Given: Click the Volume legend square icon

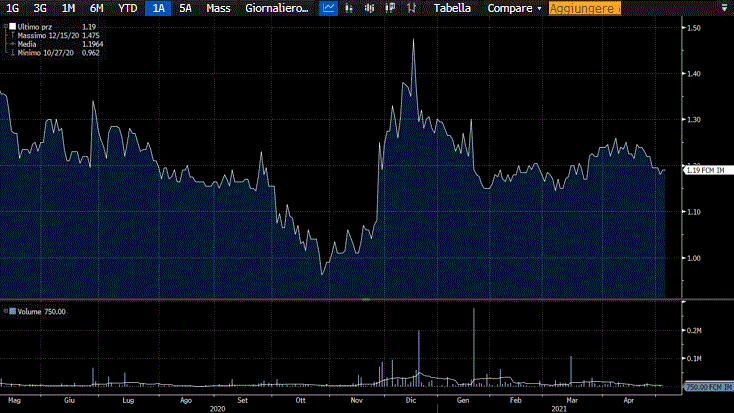Looking at the screenshot, I should 11,312.
